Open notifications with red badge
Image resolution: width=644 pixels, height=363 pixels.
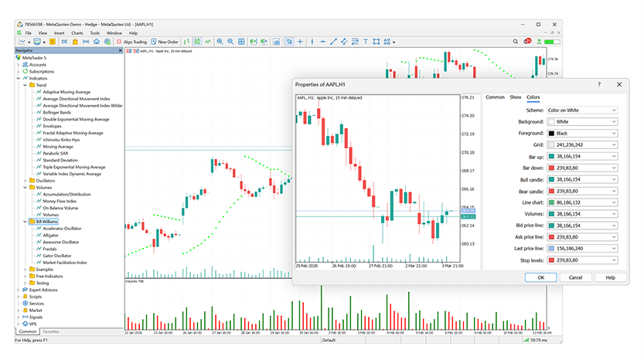(x=528, y=41)
